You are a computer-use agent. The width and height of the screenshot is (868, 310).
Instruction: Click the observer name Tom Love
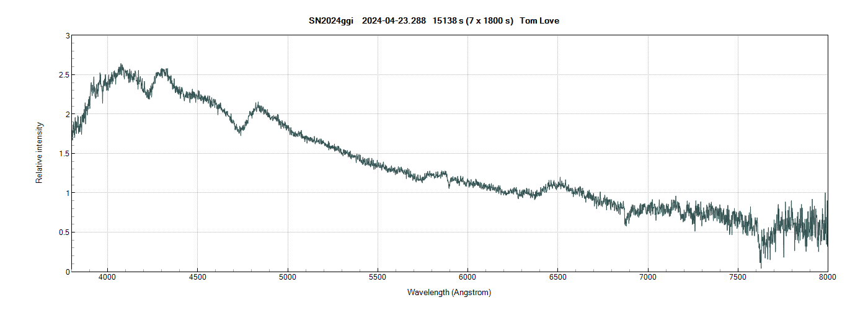coord(539,21)
